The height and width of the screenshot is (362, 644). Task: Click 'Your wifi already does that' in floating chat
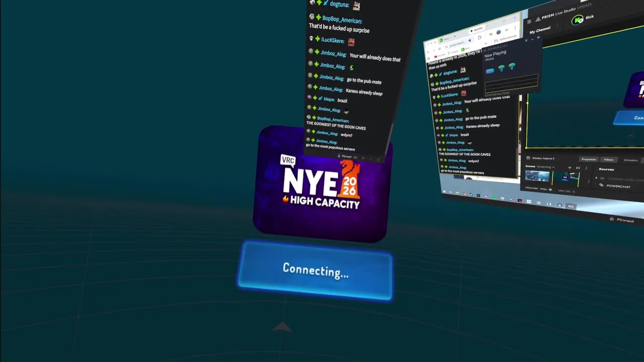point(375,58)
